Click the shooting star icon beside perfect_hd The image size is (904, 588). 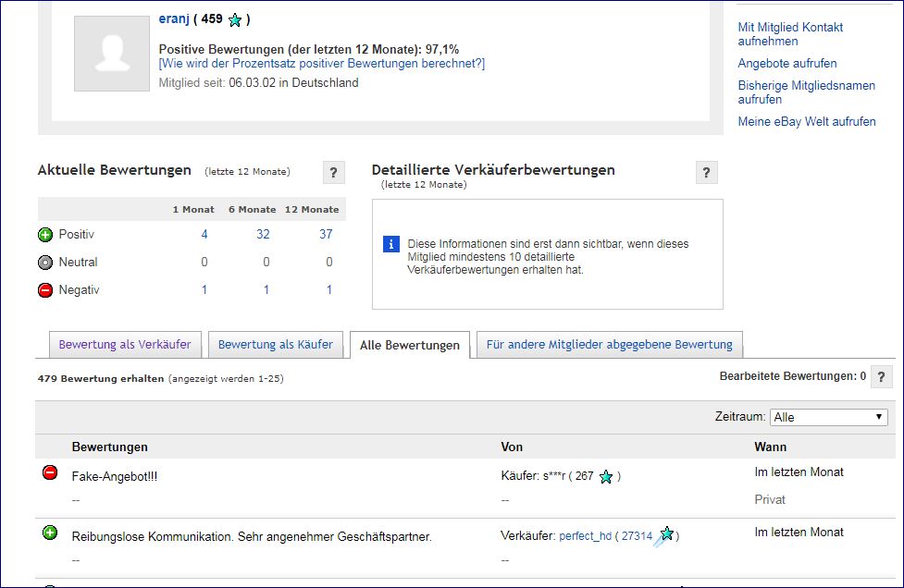pos(664,535)
